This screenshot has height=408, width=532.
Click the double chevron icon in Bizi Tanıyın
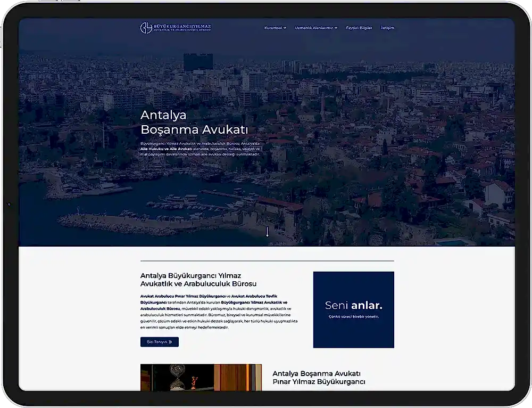coord(170,342)
